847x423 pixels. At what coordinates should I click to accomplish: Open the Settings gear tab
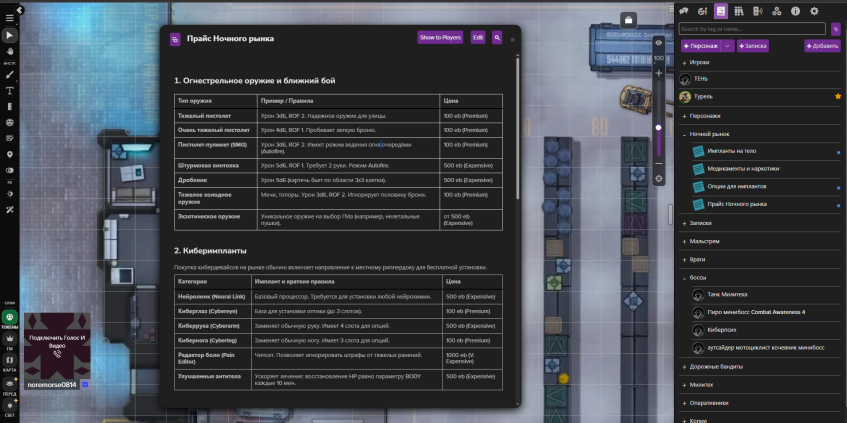coord(814,11)
